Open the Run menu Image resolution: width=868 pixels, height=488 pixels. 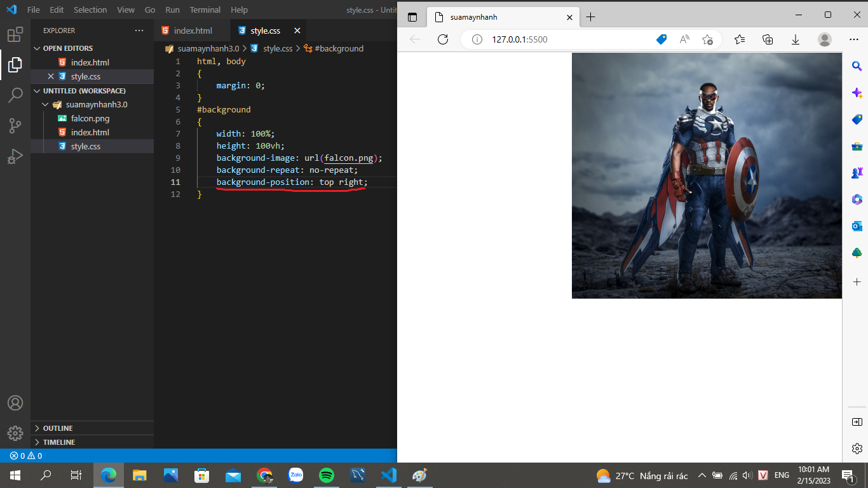(x=172, y=10)
